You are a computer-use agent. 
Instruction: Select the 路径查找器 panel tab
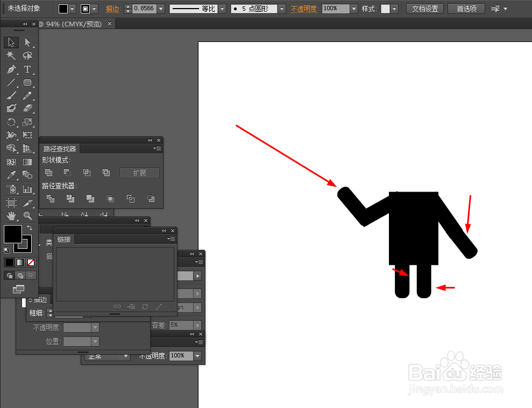point(60,149)
